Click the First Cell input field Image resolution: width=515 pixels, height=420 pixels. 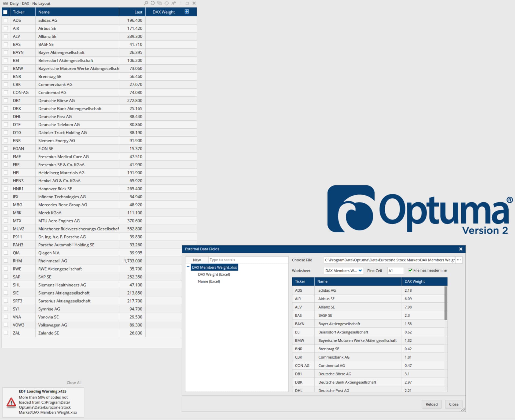point(395,271)
